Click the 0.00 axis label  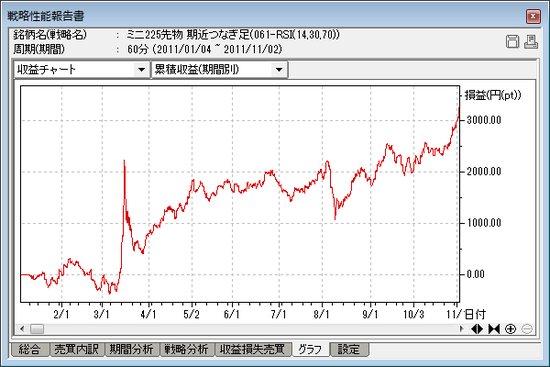point(476,274)
